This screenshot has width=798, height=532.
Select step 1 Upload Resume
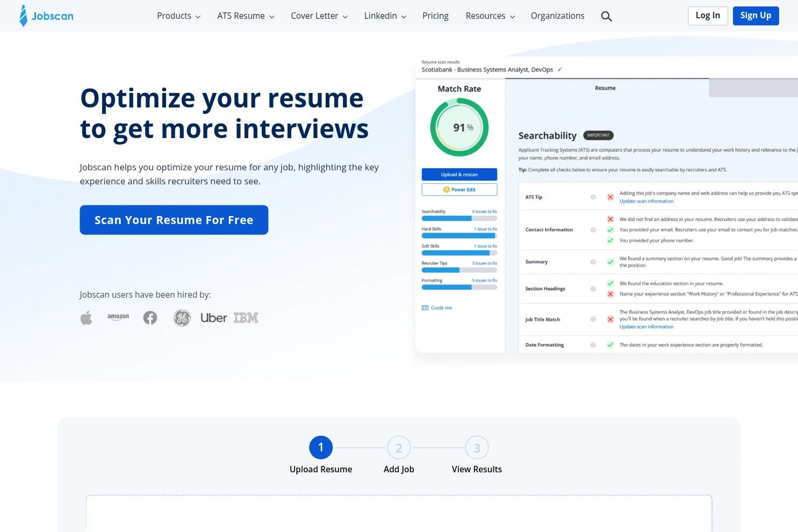click(321, 448)
